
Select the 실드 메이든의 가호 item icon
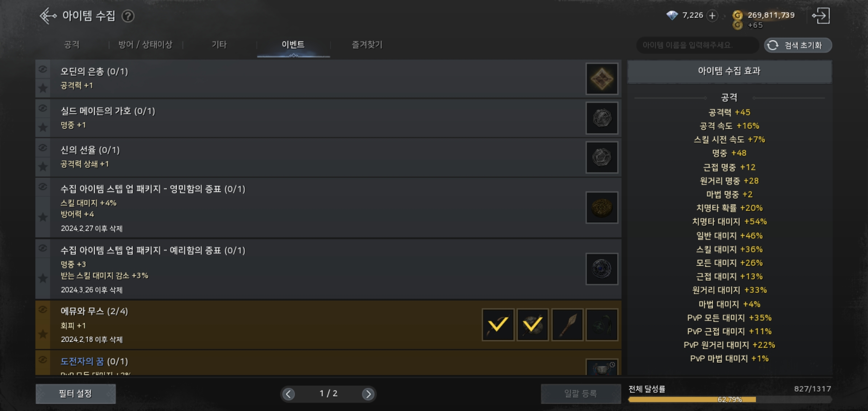[602, 118]
